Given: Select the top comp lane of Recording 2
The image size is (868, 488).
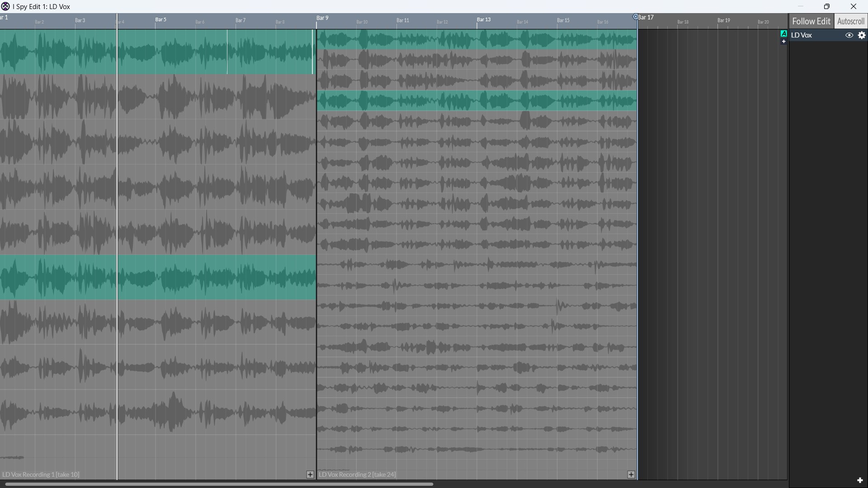Looking at the screenshot, I should (477, 40).
